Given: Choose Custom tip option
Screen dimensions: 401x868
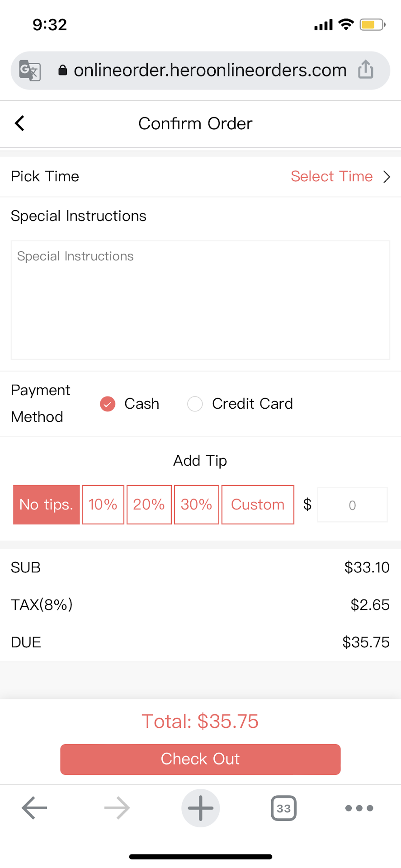Looking at the screenshot, I should point(258,505).
